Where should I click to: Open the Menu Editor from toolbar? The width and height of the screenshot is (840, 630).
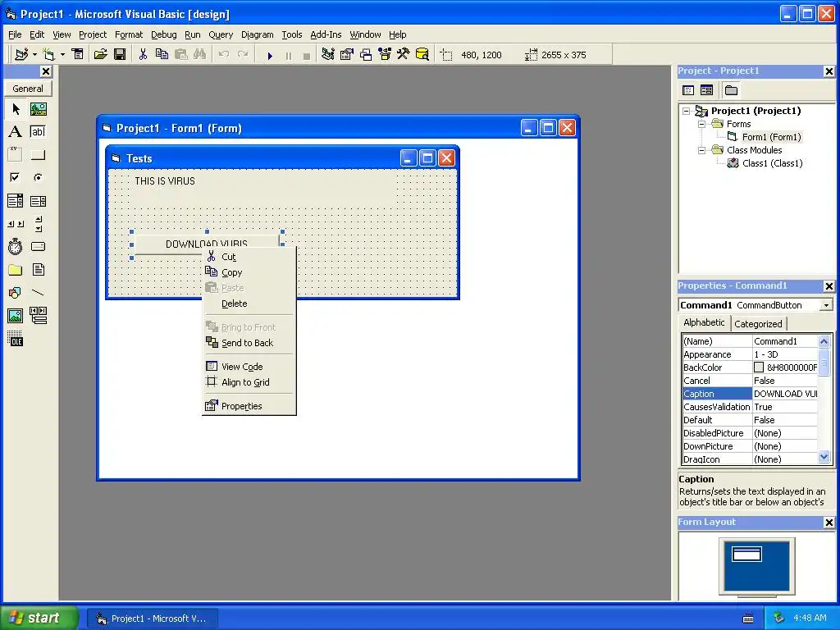coord(78,55)
